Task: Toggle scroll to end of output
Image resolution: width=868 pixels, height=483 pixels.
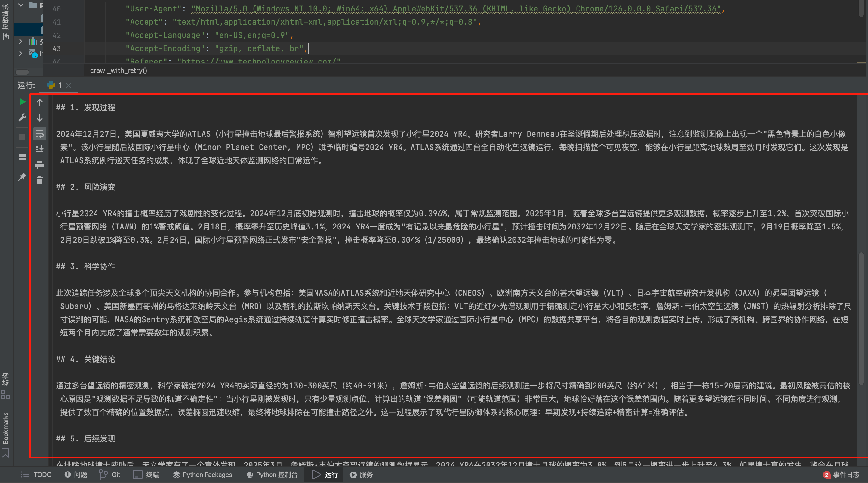Action: 39,149
